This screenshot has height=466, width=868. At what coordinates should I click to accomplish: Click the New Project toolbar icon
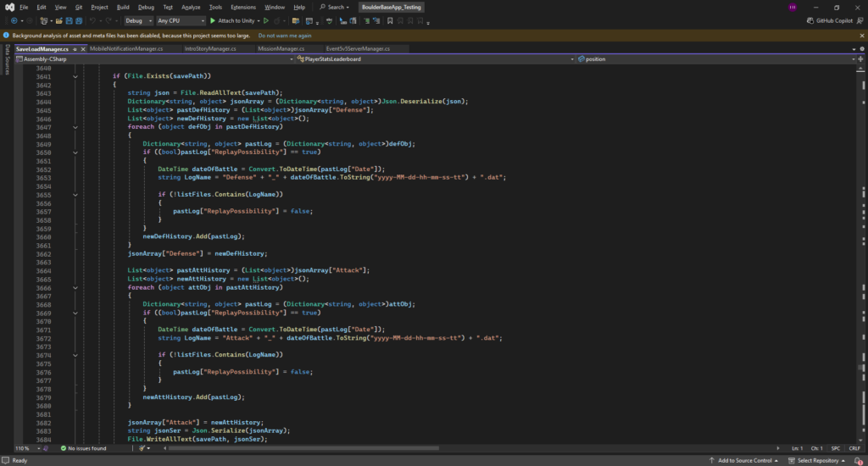click(44, 21)
